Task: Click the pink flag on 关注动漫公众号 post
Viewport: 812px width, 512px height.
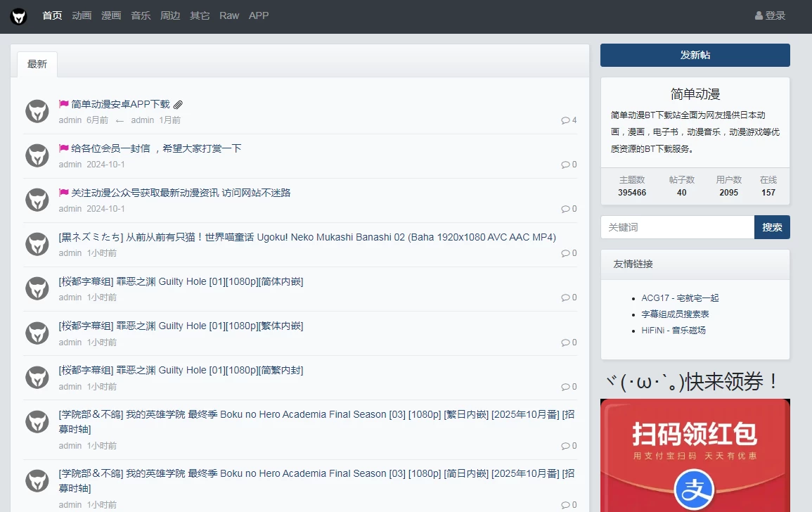Action: pyautogui.click(x=64, y=193)
